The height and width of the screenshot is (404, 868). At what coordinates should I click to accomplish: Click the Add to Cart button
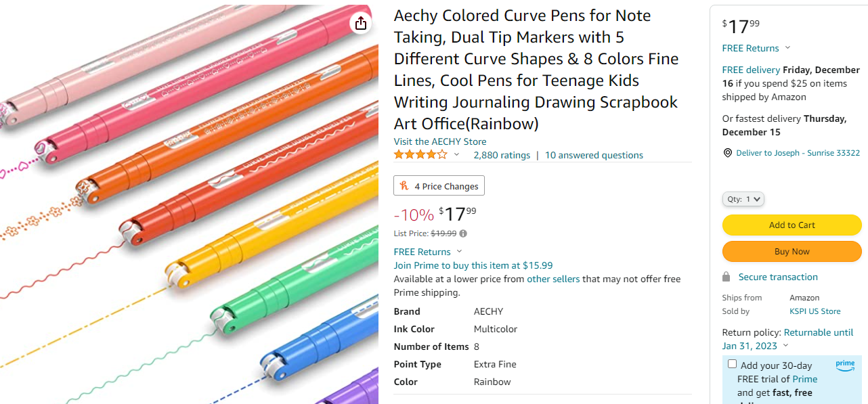791,225
